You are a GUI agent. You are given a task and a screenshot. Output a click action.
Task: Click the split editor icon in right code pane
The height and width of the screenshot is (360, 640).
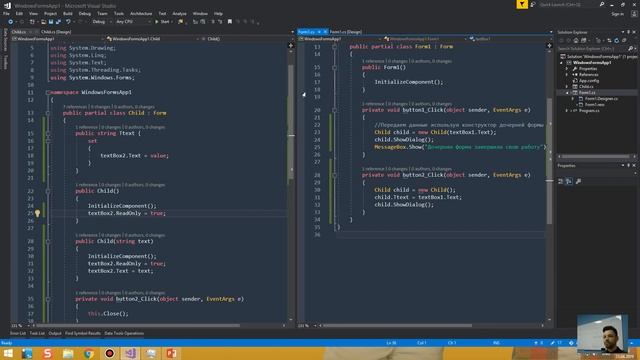549,46
